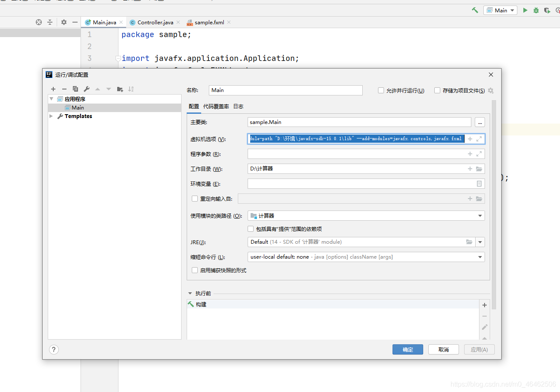Image resolution: width=560 pixels, height=392 pixels.
Task: Click the 取消 button
Action: (443, 349)
